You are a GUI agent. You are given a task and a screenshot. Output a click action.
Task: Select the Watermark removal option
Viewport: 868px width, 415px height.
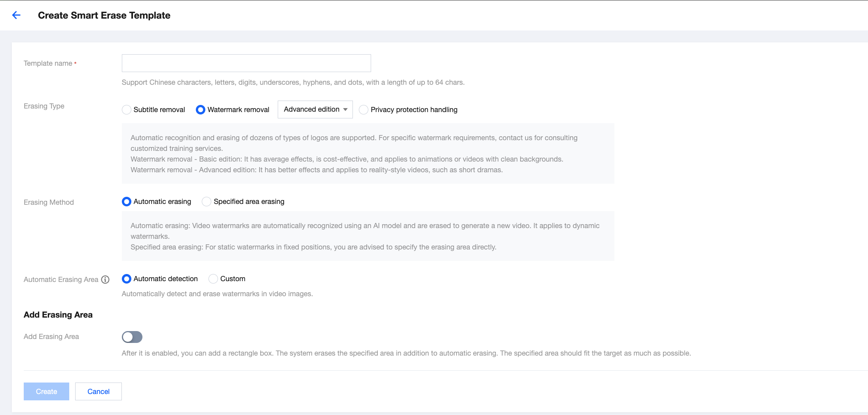point(201,110)
